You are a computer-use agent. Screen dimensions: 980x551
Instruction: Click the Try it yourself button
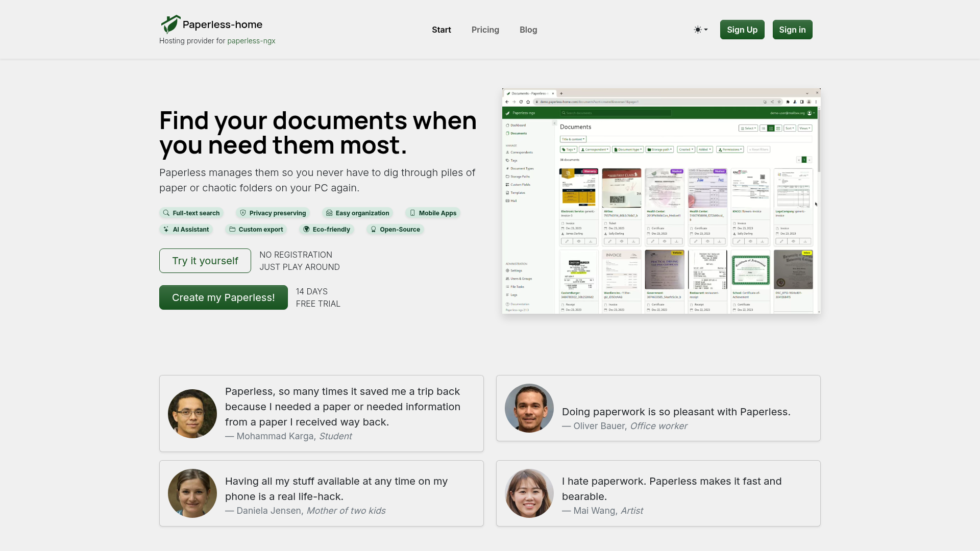pyautogui.click(x=205, y=261)
